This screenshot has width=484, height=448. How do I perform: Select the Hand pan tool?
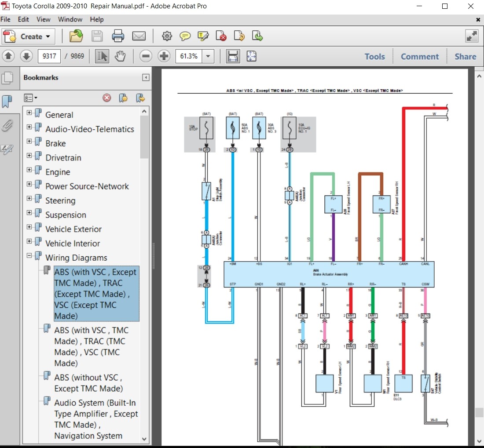121,56
